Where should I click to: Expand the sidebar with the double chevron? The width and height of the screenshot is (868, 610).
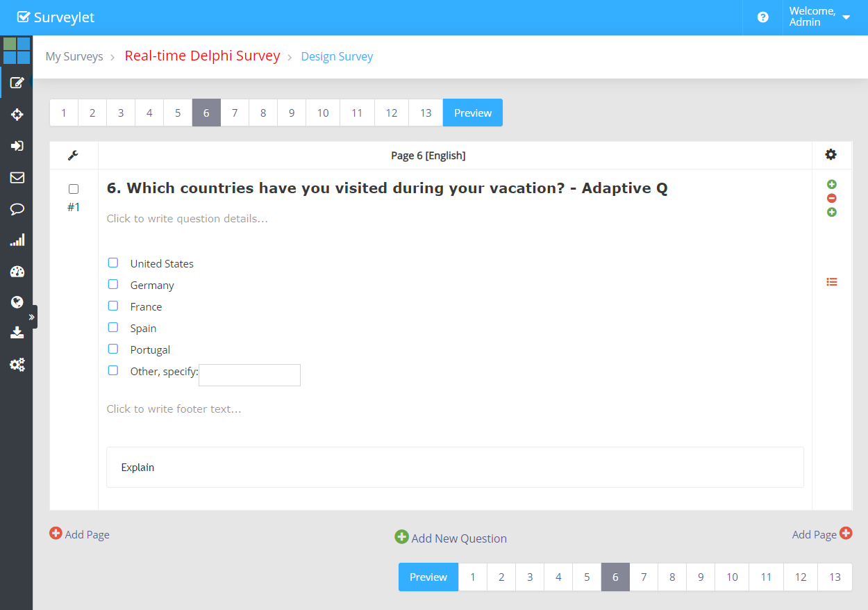tap(31, 317)
